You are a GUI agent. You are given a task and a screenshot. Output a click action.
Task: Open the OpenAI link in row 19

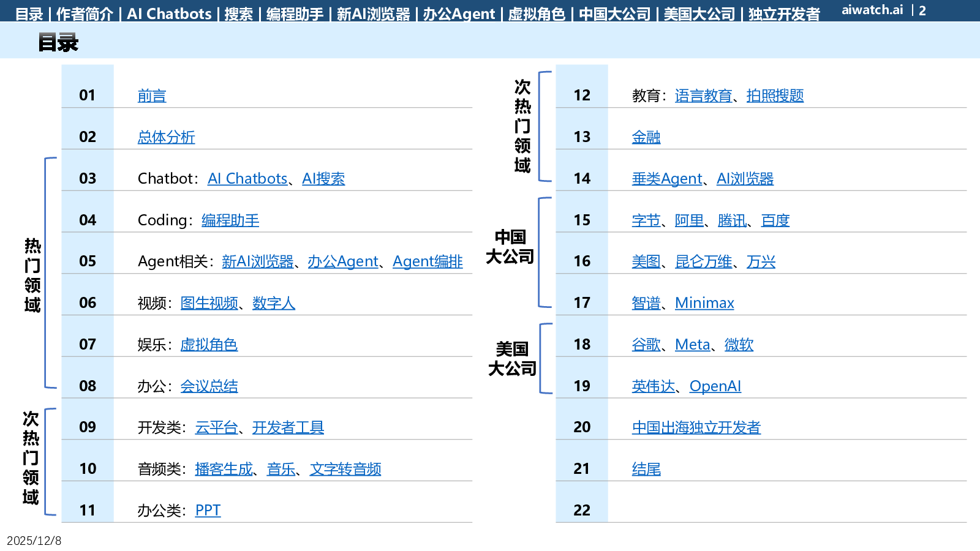[x=715, y=386]
